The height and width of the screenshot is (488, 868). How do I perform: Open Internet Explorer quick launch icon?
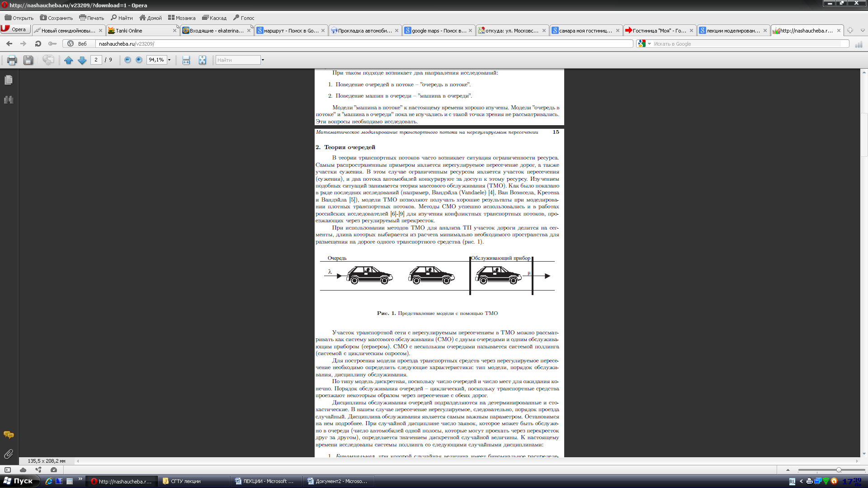click(49, 481)
